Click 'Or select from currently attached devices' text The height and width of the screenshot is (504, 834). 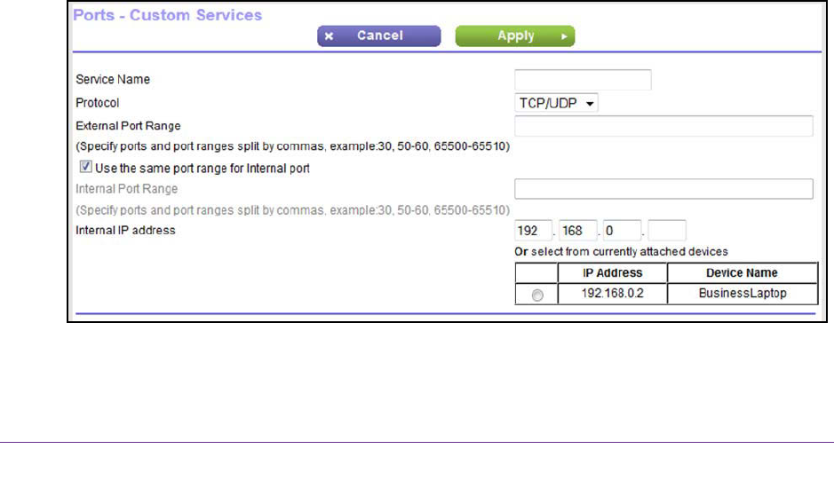621,251
